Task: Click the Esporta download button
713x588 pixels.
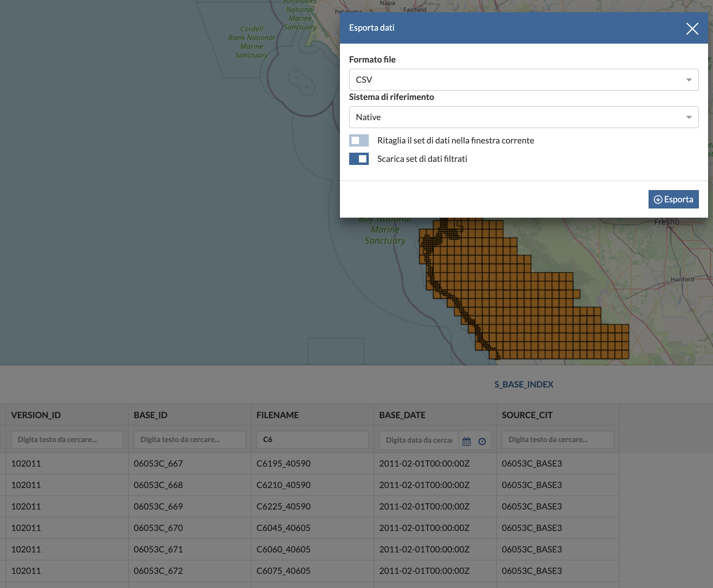Action: pyautogui.click(x=673, y=199)
